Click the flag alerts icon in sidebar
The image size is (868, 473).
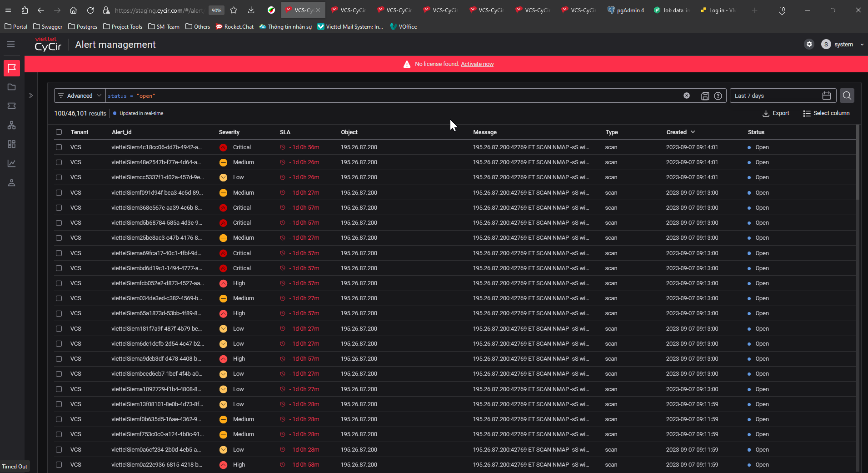coord(12,68)
